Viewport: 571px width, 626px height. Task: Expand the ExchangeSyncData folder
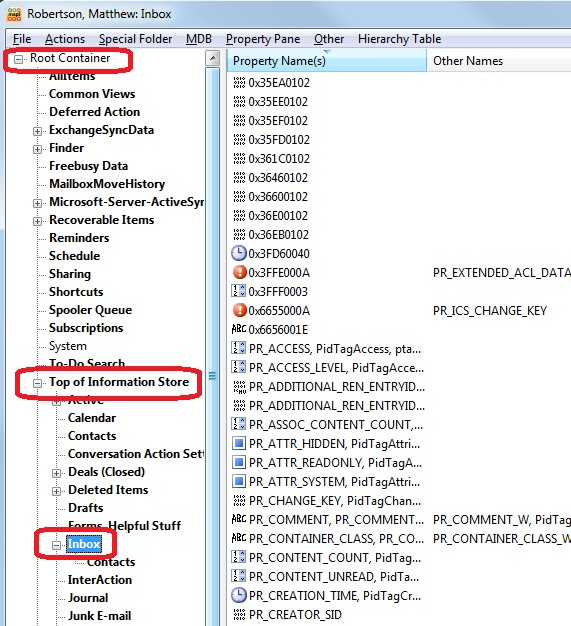pyautogui.click(x=37, y=131)
